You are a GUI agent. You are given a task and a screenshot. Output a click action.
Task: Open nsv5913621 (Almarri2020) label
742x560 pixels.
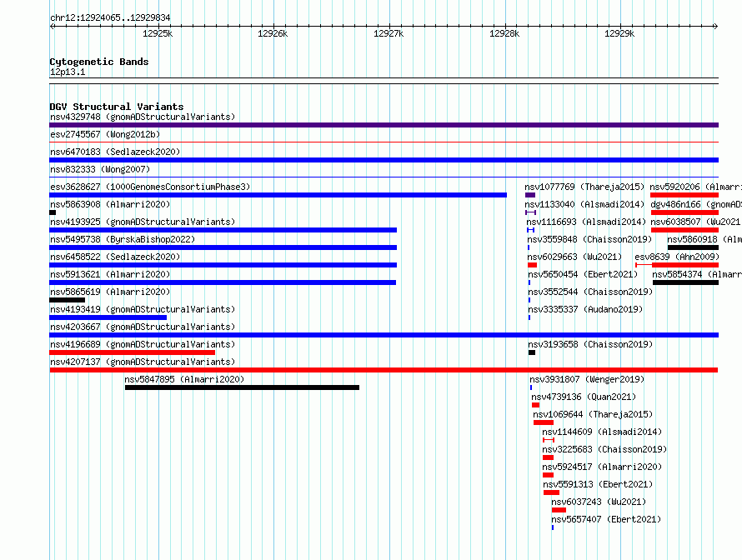coord(110,274)
